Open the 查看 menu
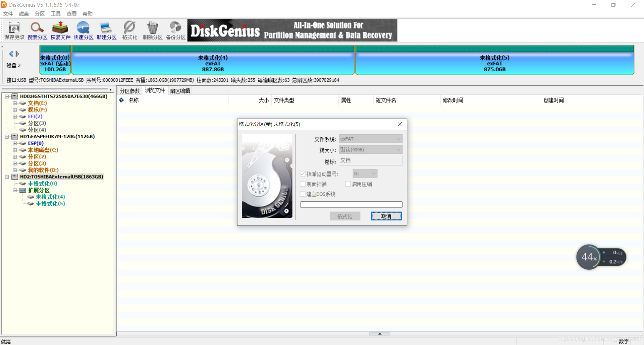 71,14
